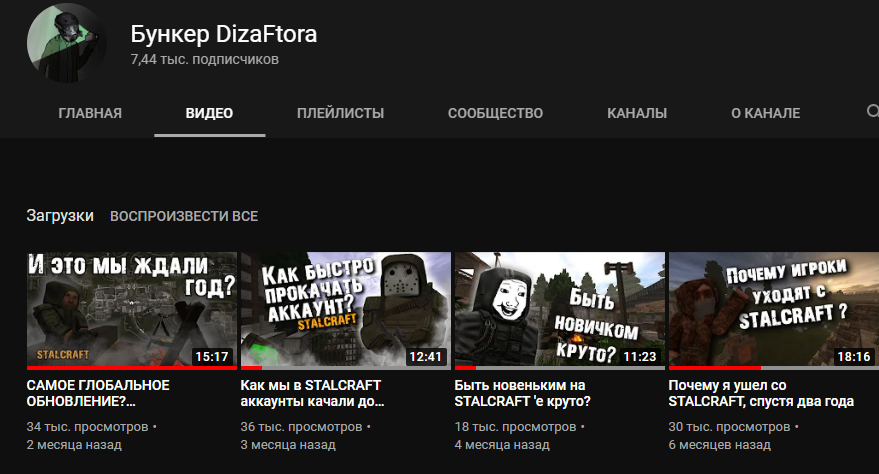Open thumbnail 'Как быстро прокачать аккаунт?'
This screenshot has height=474, width=879.
pos(346,310)
